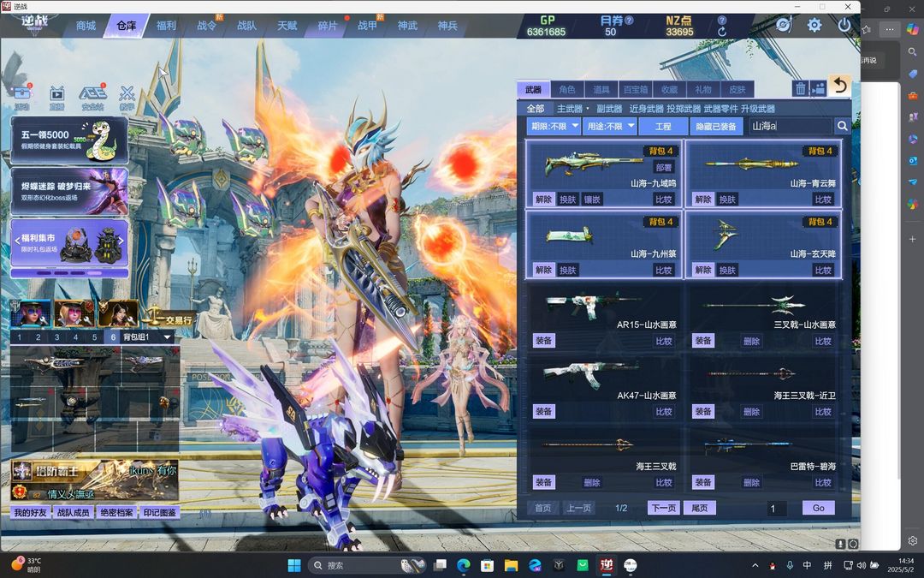This screenshot has height=578, width=924.
Task: Click the 月券 help question mark icon
Action: pos(630,20)
